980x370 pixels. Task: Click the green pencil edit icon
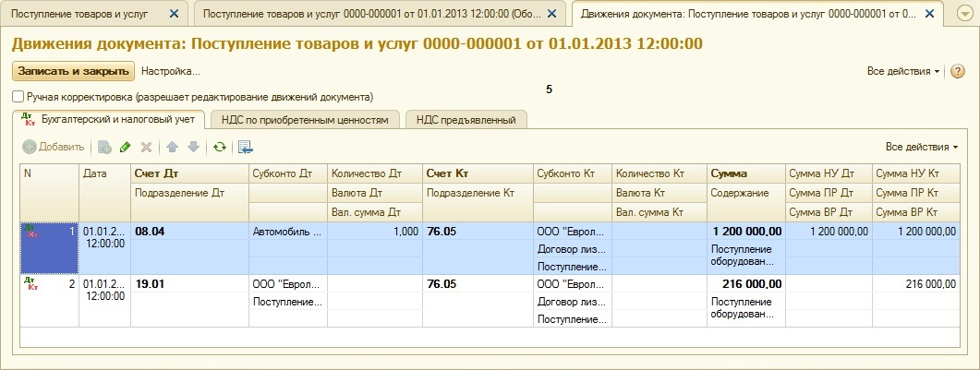pos(126,147)
